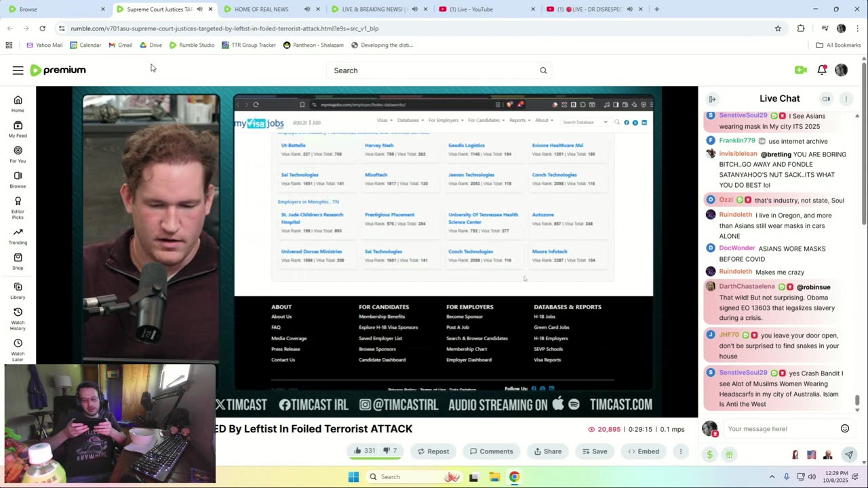Viewport: 868px width, 488px height.
Task: Mute the Supreme Court Justices tab audio
Action: (x=199, y=9)
